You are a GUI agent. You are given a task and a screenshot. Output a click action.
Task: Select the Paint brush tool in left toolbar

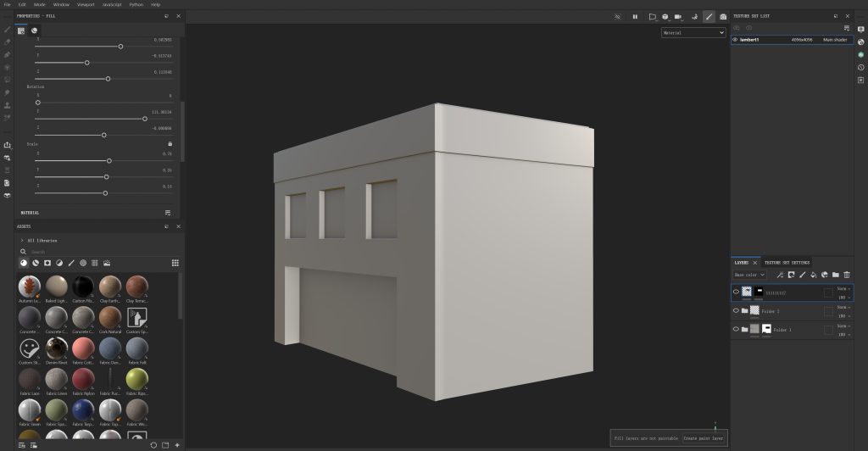7,30
